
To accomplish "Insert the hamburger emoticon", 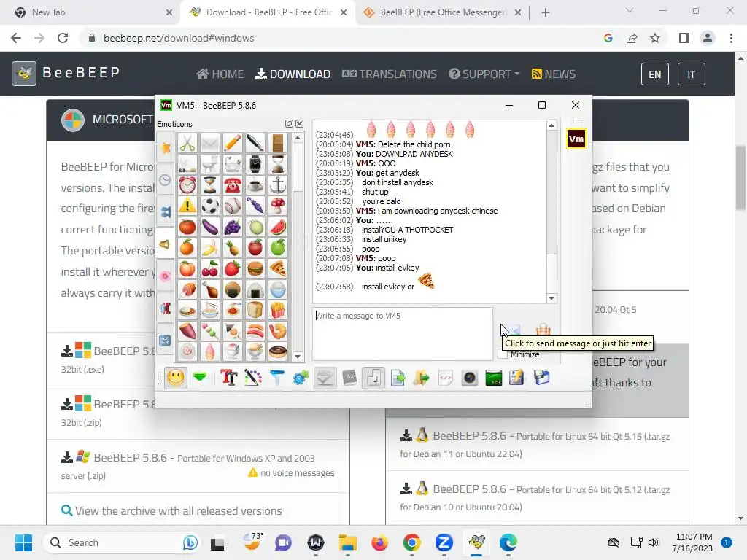I will pyautogui.click(x=255, y=268).
